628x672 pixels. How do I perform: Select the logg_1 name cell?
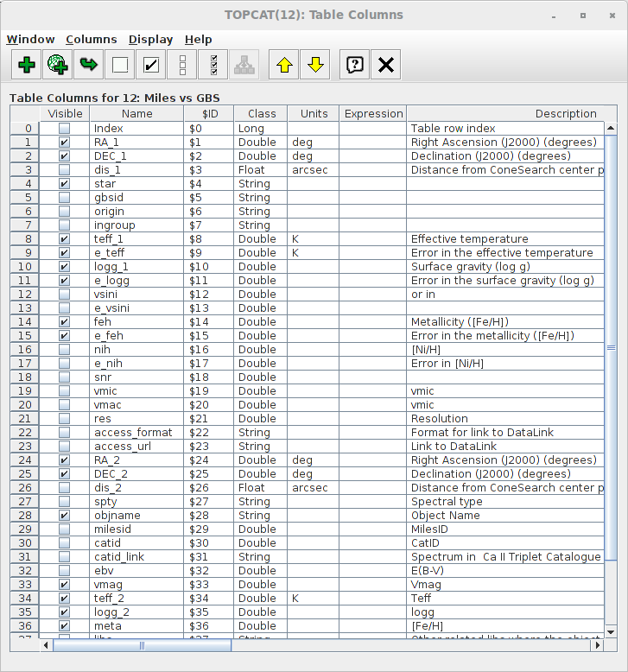(136, 267)
